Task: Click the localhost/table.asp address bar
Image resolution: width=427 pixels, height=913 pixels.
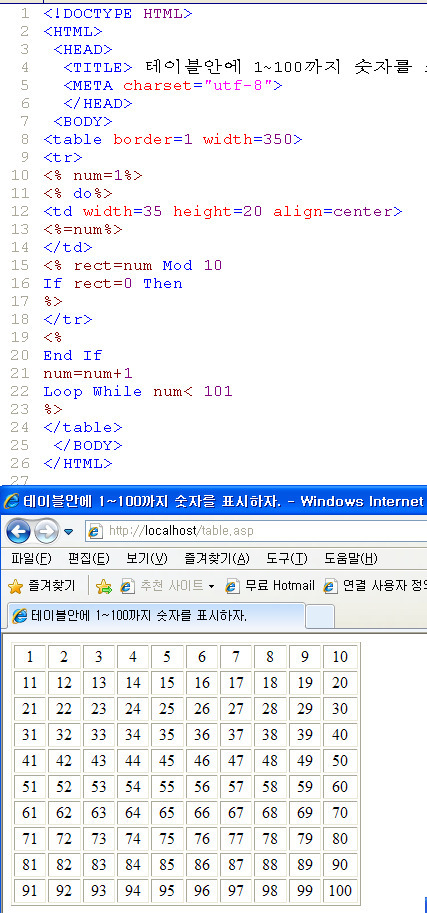Action: (256, 531)
